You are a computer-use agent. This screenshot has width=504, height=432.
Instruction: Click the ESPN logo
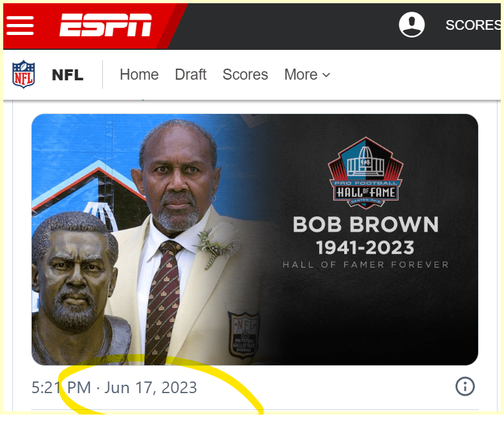[105, 25]
